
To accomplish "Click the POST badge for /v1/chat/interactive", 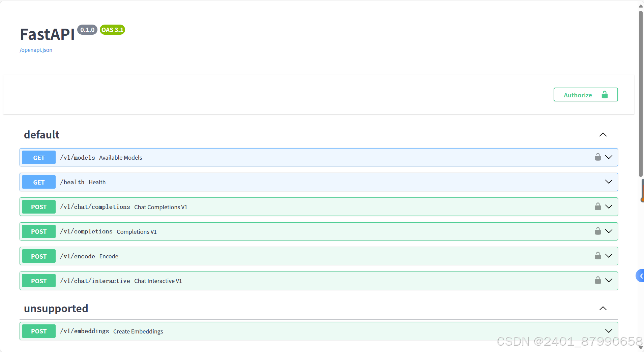I will [x=39, y=281].
